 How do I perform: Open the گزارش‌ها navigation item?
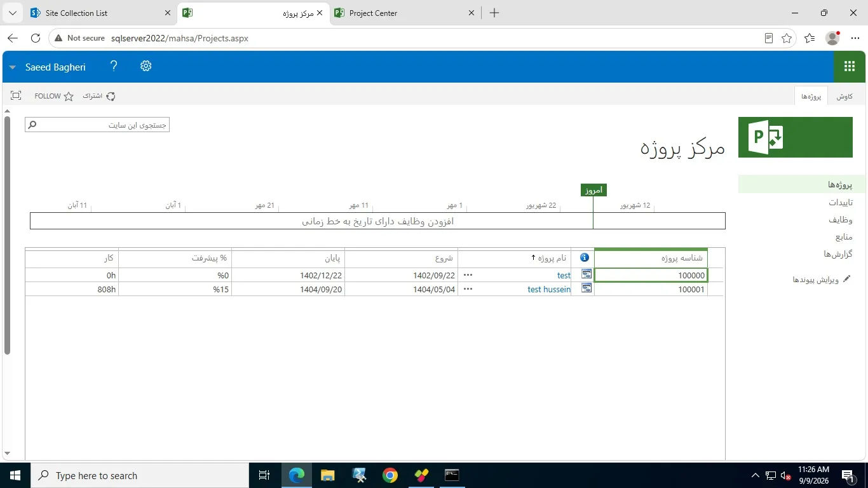pyautogui.click(x=837, y=254)
